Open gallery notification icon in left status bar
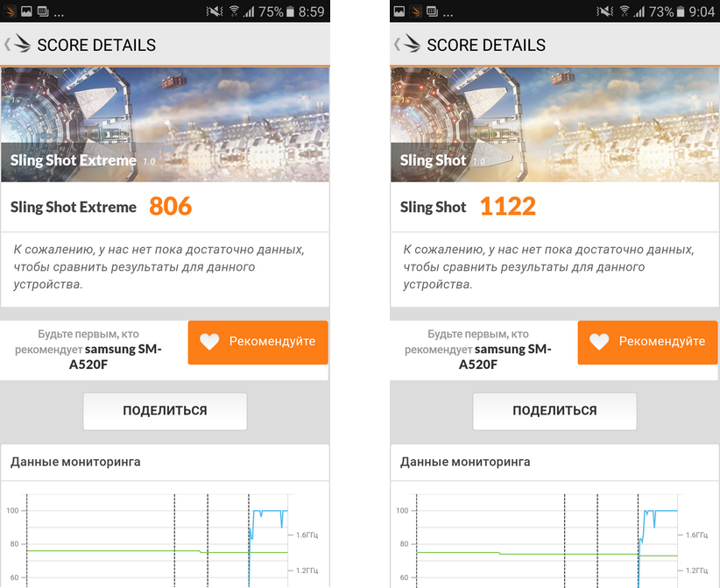720x588 pixels. (26, 11)
